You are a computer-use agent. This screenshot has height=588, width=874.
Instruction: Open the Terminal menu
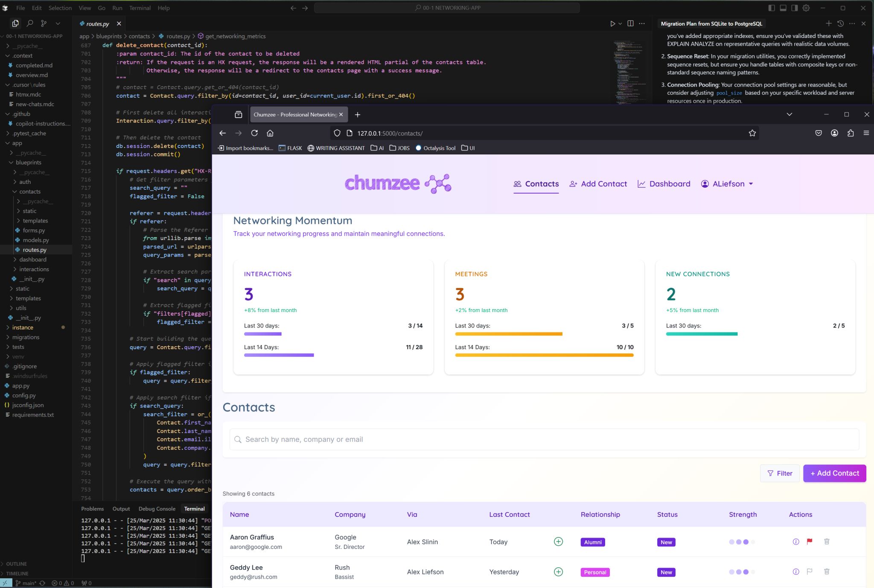[140, 8]
